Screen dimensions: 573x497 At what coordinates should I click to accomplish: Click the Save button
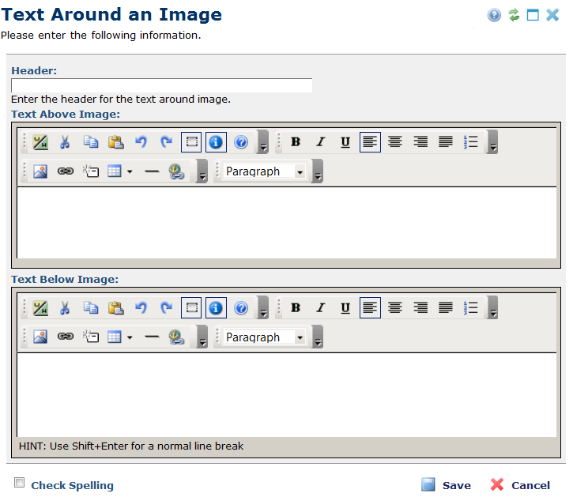(x=446, y=485)
